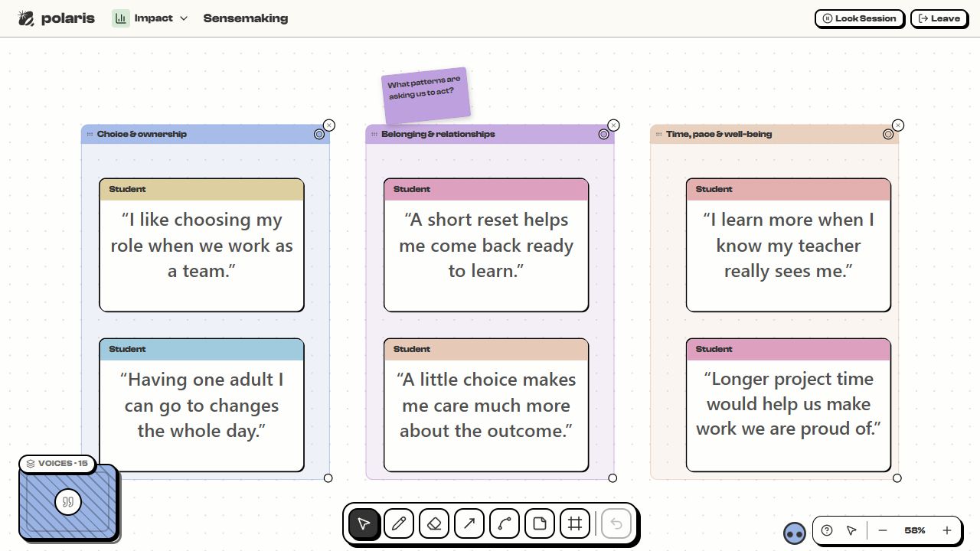Click the Undo button in the toolbar
The image size is (980, 551).
click(616, 524)
